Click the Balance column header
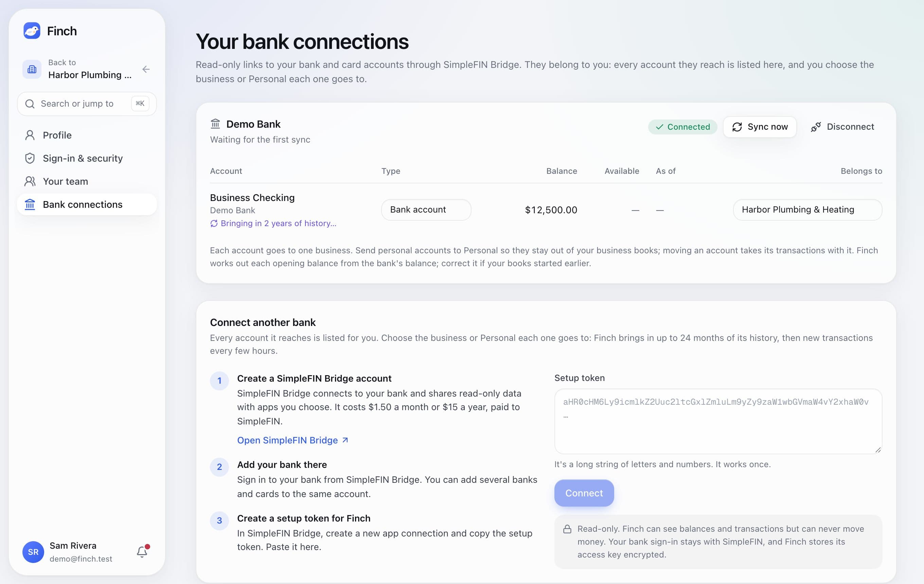The image size is (924, 584). 562,171
